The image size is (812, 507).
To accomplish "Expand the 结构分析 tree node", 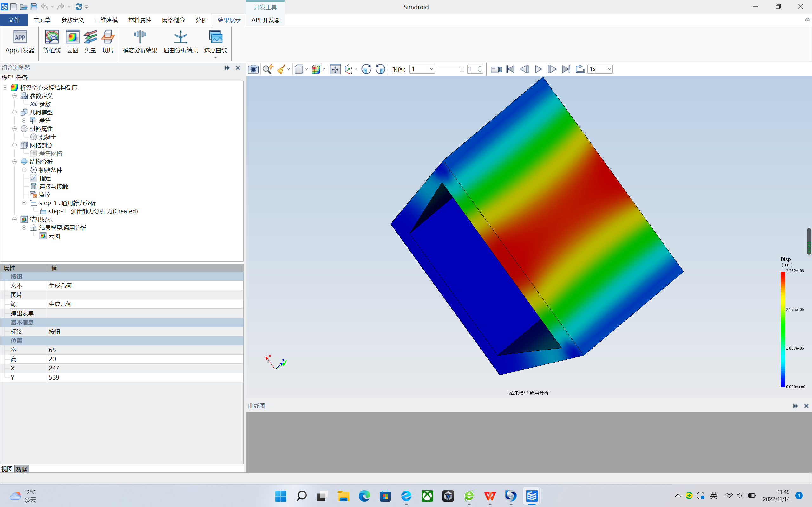I will pyautogui.click(x=14, y=161).
